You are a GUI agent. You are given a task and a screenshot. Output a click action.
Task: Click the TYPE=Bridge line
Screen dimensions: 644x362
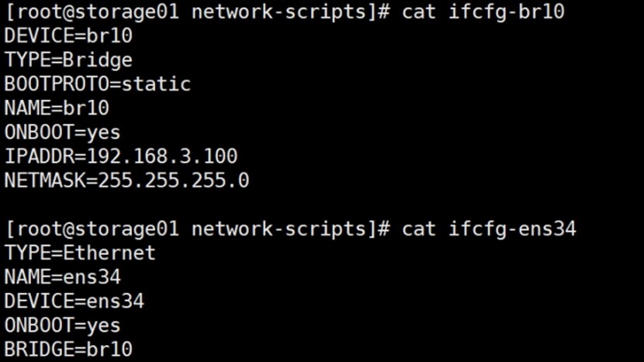click(x=68, y=60)
